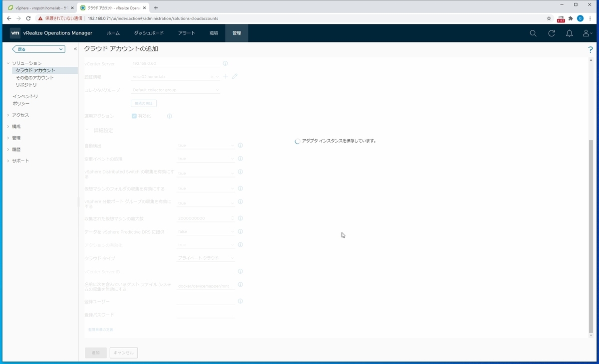Open the 戻る dropdown in the sidebar
The image size is (599, 364).
pyautogui.click(x=38, y=49)
